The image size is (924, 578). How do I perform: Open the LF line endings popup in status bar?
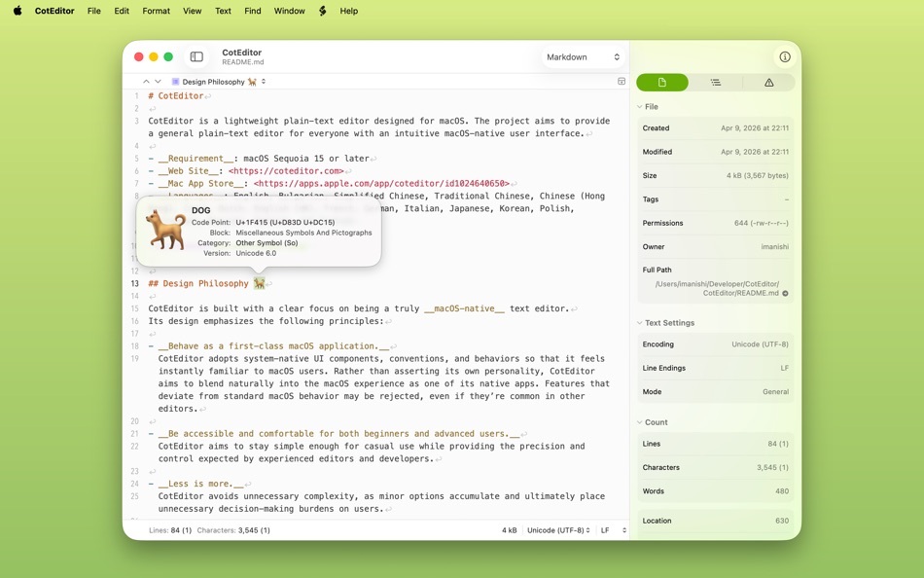tap(613, 530)
